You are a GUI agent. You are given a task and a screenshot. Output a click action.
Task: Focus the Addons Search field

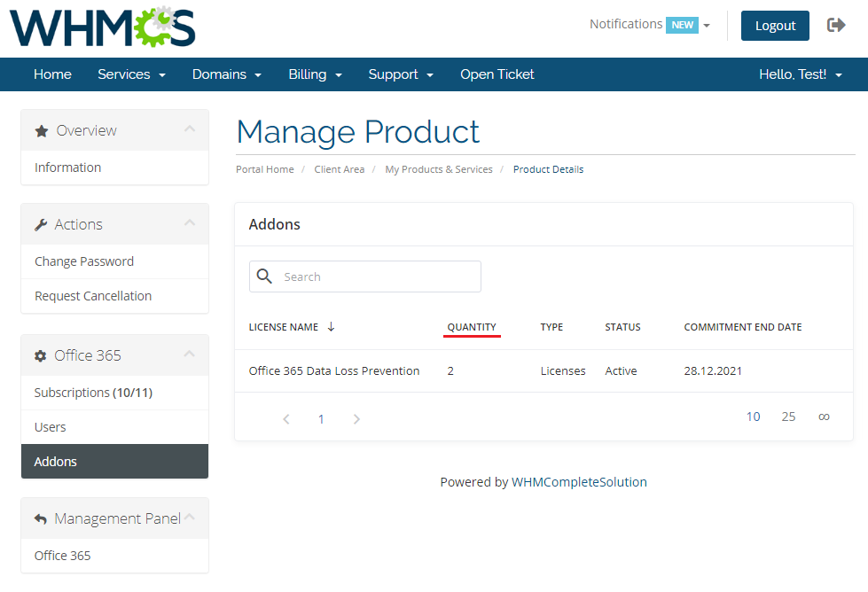tap(364, 277)
